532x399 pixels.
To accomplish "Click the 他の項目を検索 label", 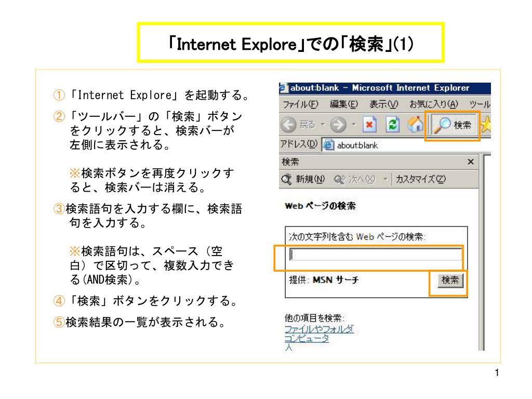I will (x=314, y=318).
